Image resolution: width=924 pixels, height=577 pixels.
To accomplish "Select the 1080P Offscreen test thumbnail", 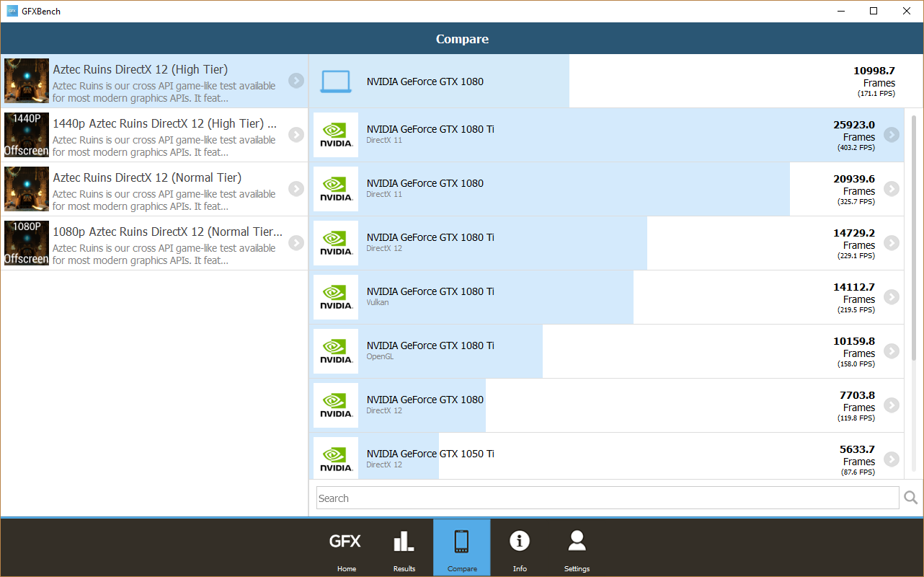I will pyautogui.click(x=27, y=243).
